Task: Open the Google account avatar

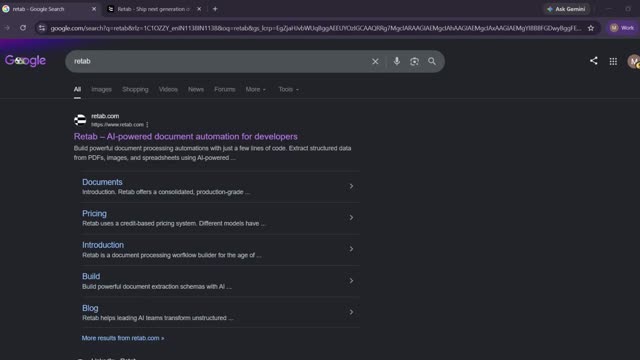Action: click(x=633, y=62)
